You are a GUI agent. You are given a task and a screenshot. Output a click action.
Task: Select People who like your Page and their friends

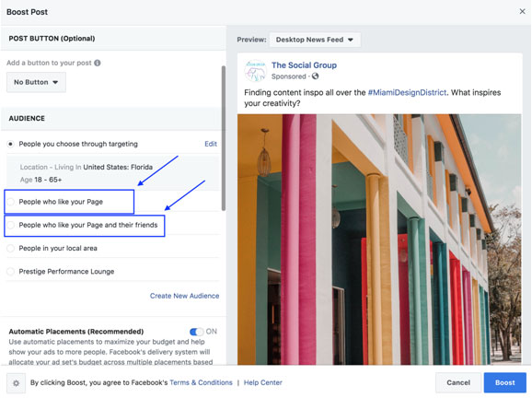(10, 225)
